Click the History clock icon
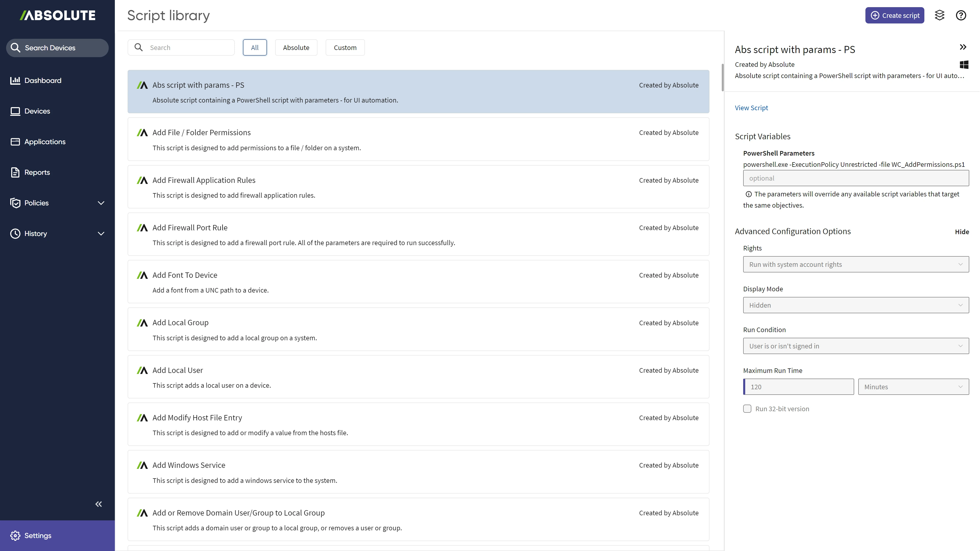The image size is (980, 551). point(15,233)
